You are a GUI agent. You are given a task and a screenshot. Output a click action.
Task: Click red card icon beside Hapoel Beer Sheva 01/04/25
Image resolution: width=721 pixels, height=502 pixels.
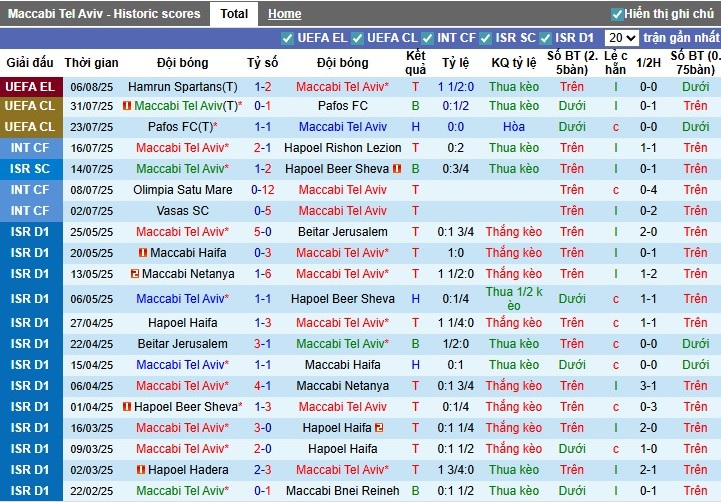[x=127, y=407]
